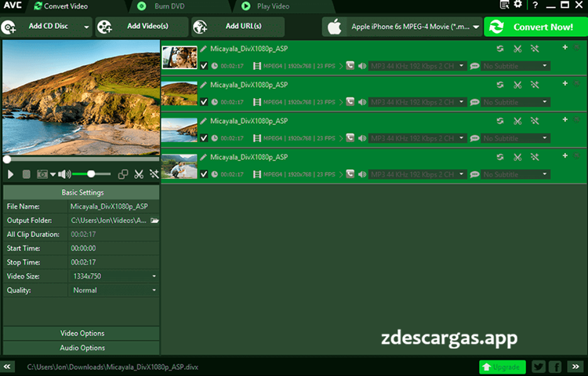
Task: Click the refresh icon in the children-thumbnail row
Action: coord(500,49)
